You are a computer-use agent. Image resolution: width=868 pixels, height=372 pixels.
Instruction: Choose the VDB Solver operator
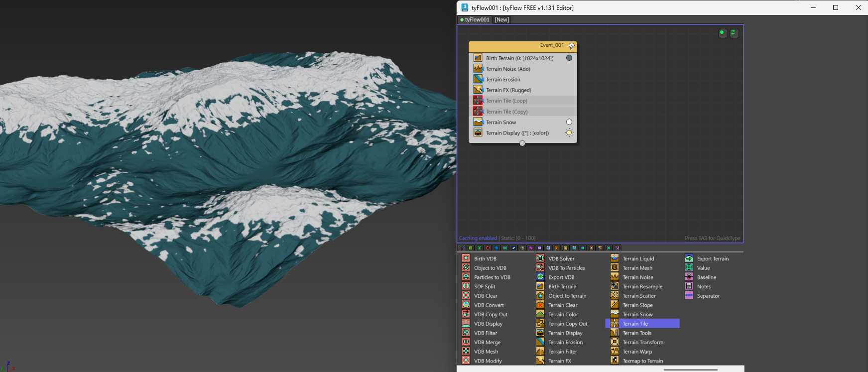[561, 258]
